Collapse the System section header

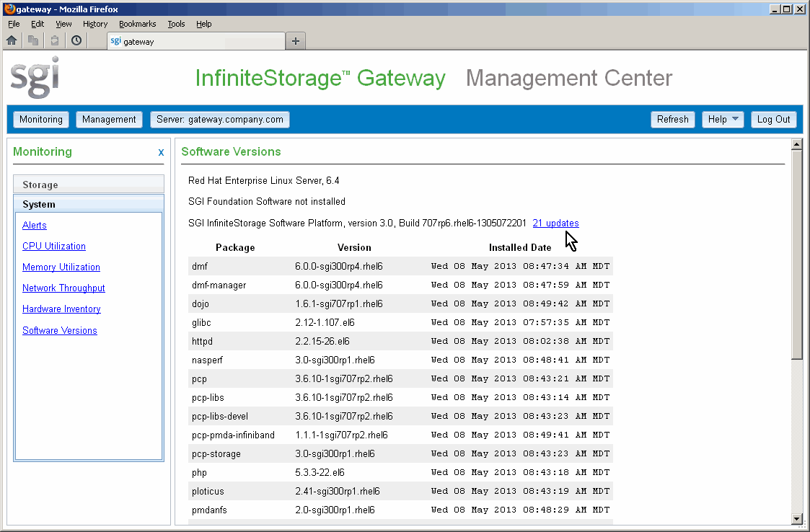coord(89,204)
